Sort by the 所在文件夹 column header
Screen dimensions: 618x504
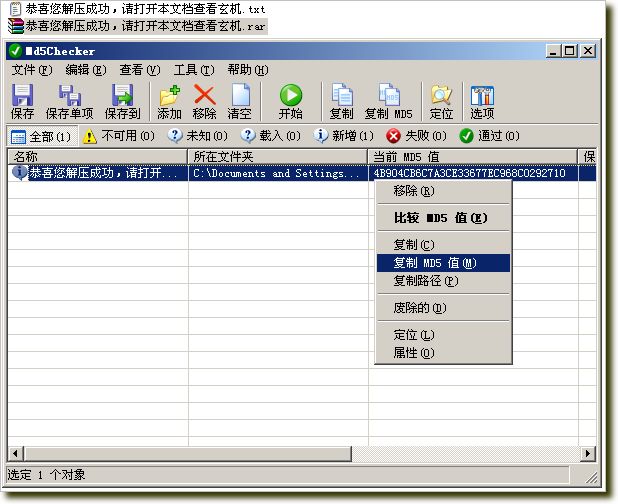point(277,156)
